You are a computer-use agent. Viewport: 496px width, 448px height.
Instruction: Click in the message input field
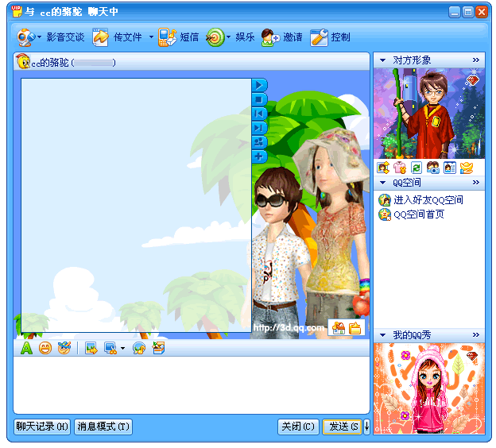[x=192, y=384]
